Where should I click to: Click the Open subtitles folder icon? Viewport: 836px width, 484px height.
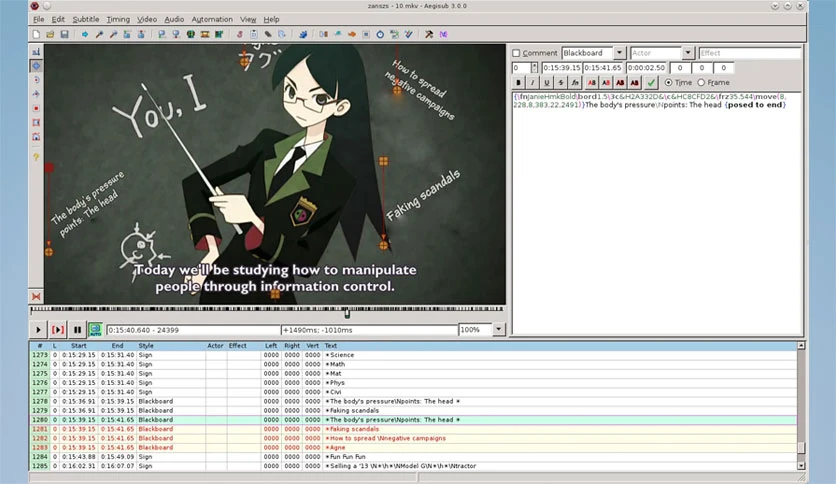[x=50, y=34]
